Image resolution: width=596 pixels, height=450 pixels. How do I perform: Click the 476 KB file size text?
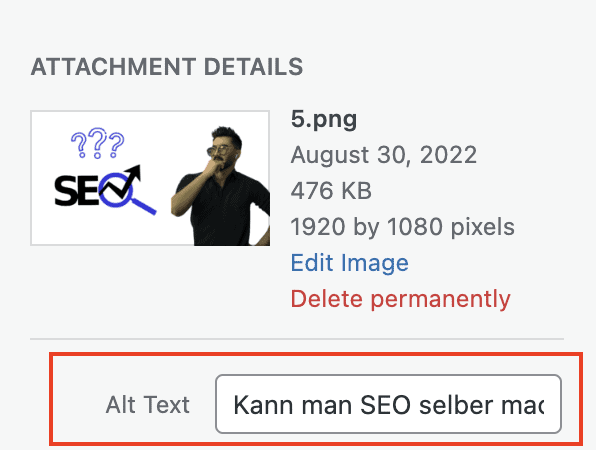331,190
